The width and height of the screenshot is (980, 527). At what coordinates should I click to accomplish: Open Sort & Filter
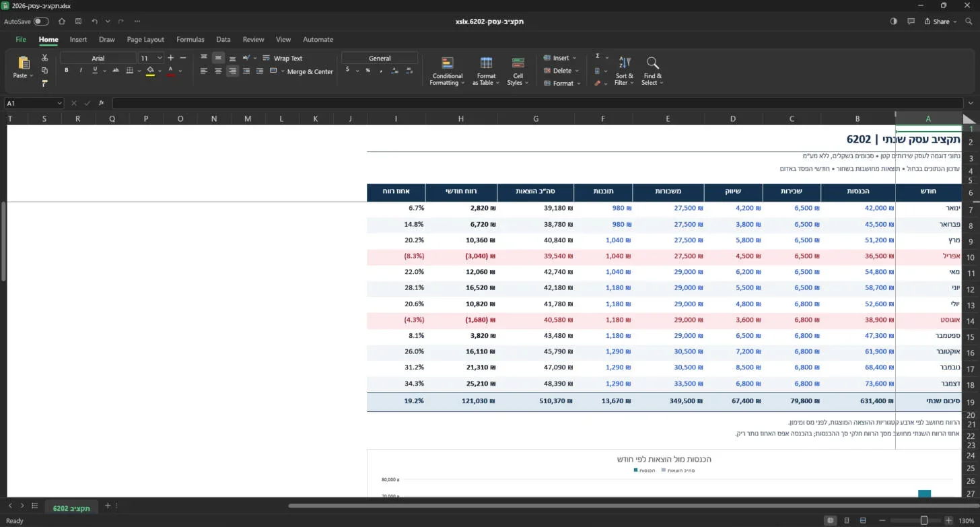tap(624, 71)
